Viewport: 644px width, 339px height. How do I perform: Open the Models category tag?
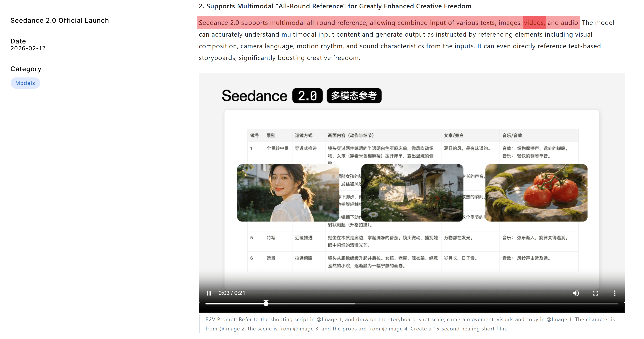(25, 83)
